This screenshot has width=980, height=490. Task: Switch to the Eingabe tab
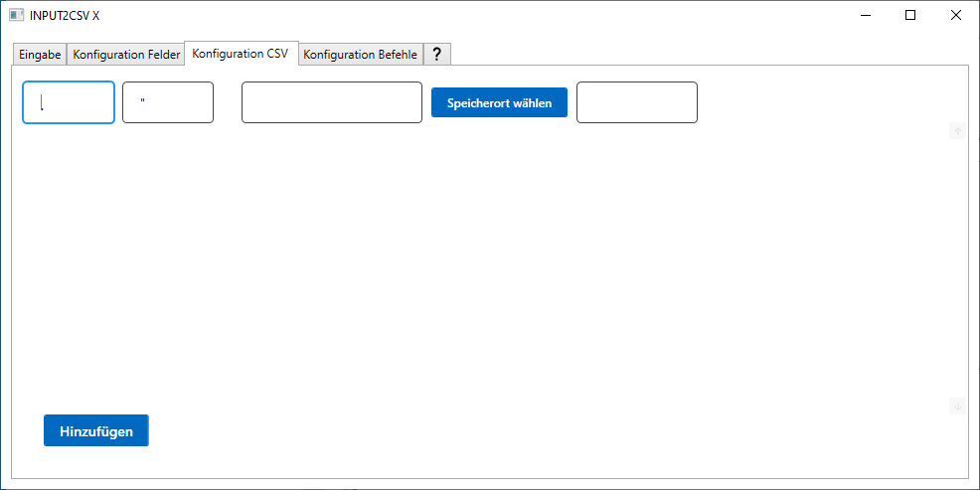40,55
